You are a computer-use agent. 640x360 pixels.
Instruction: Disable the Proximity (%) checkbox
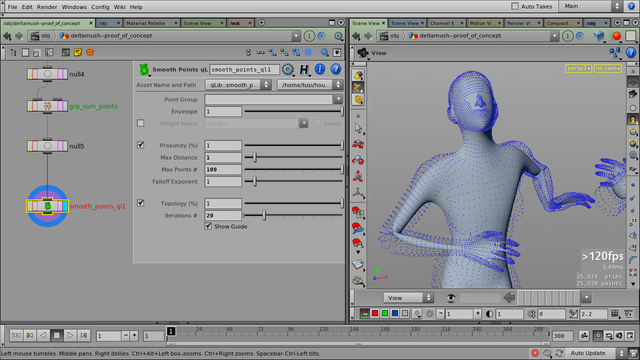coord(140,145)
